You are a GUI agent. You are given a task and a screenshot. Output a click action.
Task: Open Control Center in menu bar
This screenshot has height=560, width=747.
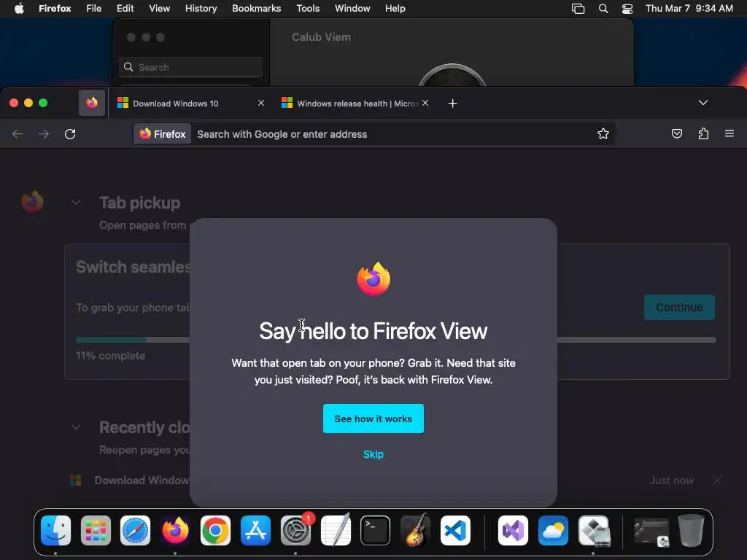(x=627, y=9)
